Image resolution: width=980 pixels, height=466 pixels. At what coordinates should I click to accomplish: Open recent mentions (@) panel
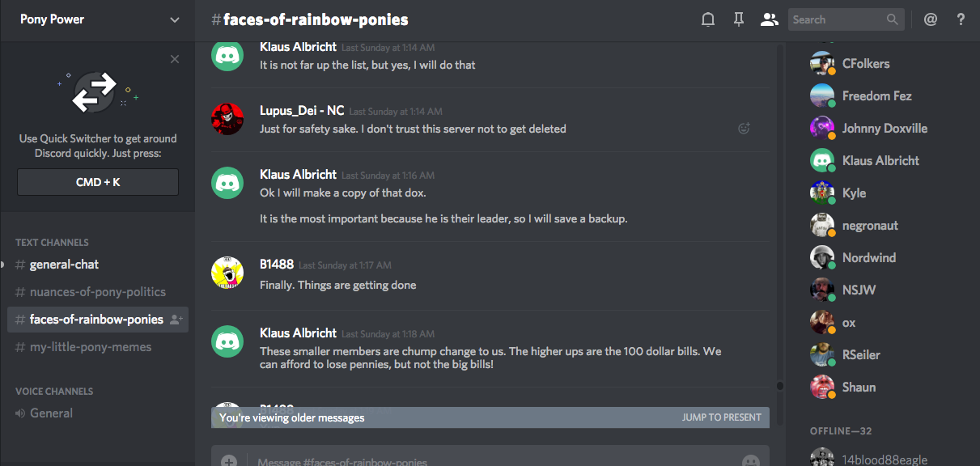point(931,19)
